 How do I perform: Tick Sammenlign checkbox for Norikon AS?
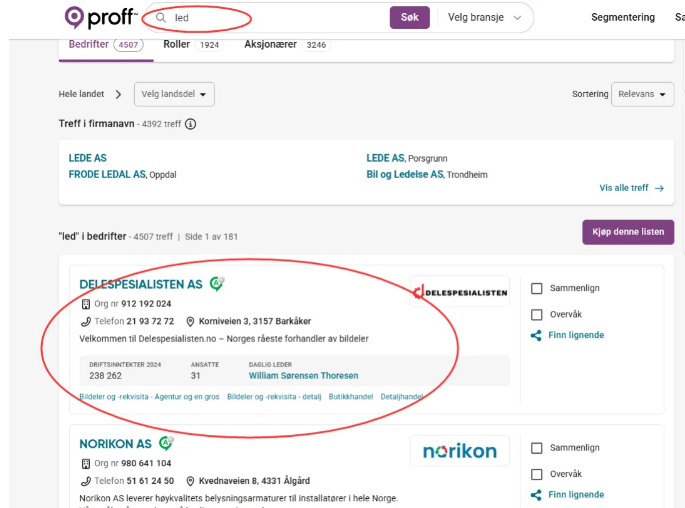(x=536, y=448)
